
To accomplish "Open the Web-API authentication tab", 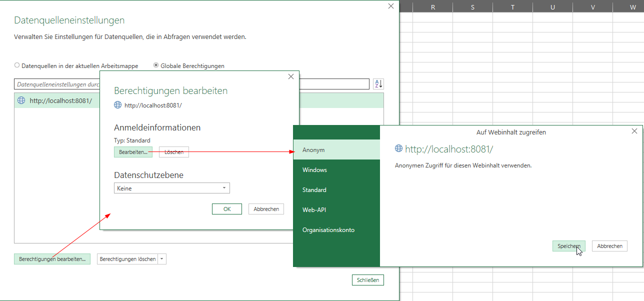I will pyautogui.click(x=336, y=210).
